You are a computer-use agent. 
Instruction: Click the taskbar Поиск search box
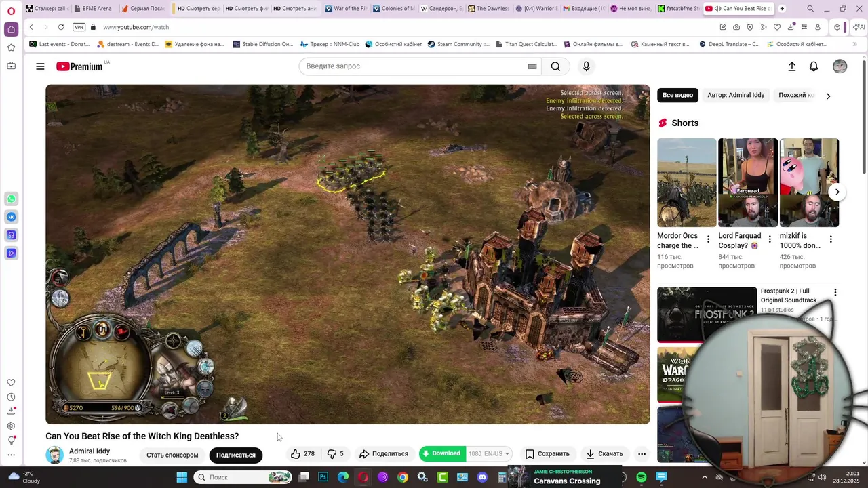pyautogui.click(x=242, y=477)
